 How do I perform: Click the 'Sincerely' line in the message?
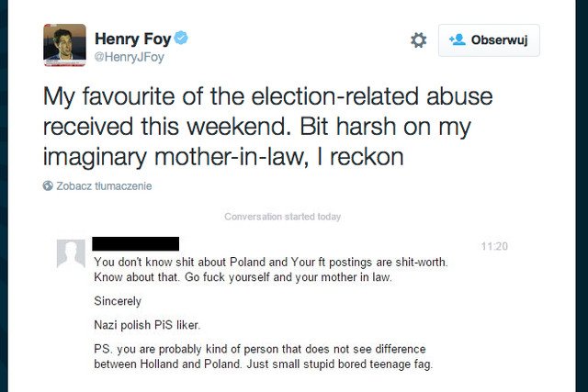click(x=118, y=300)
